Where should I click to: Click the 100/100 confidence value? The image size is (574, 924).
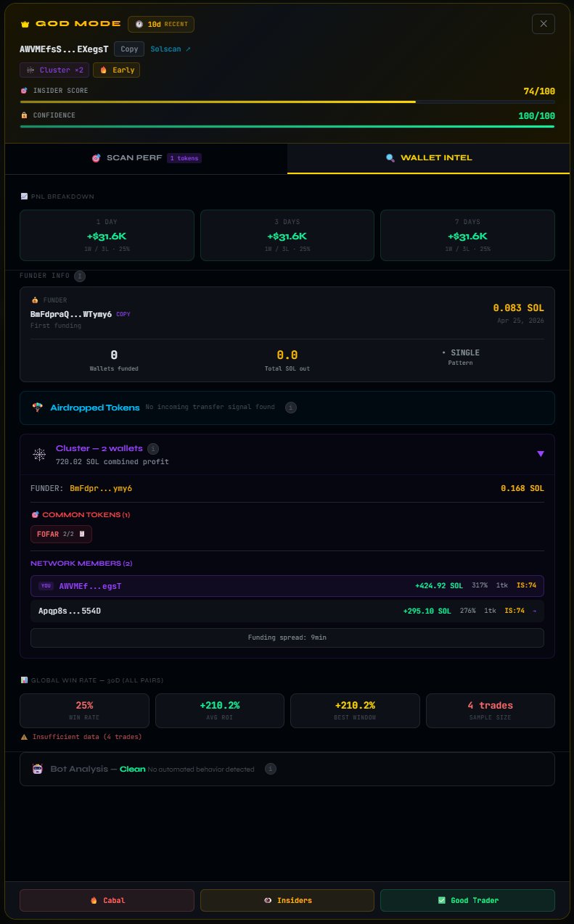(537, 115)
